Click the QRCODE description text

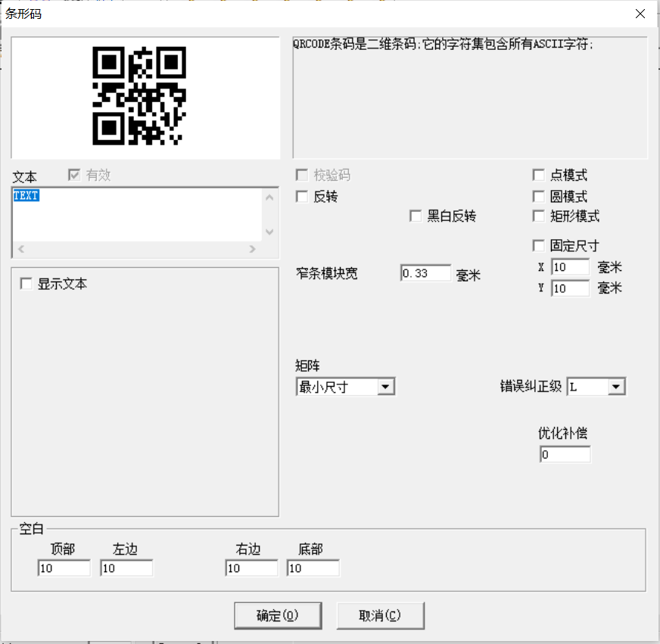443,44
